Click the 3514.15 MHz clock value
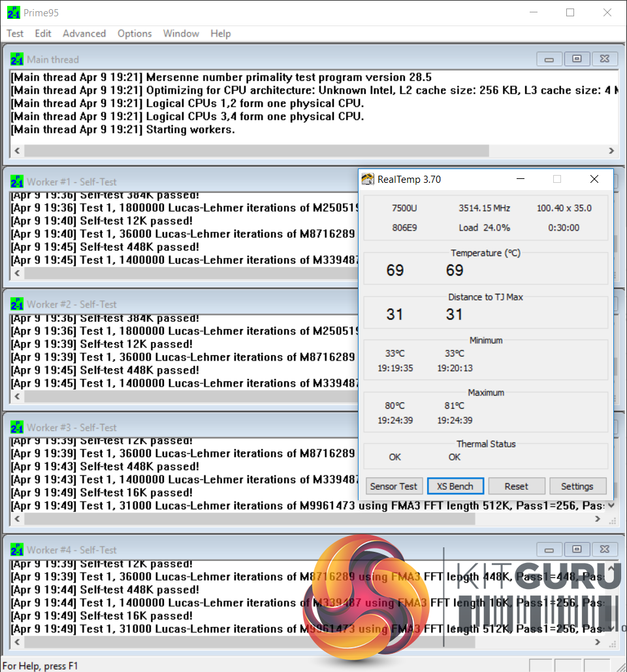The width and height of the screenshot is (627, 672). (484, 208)
